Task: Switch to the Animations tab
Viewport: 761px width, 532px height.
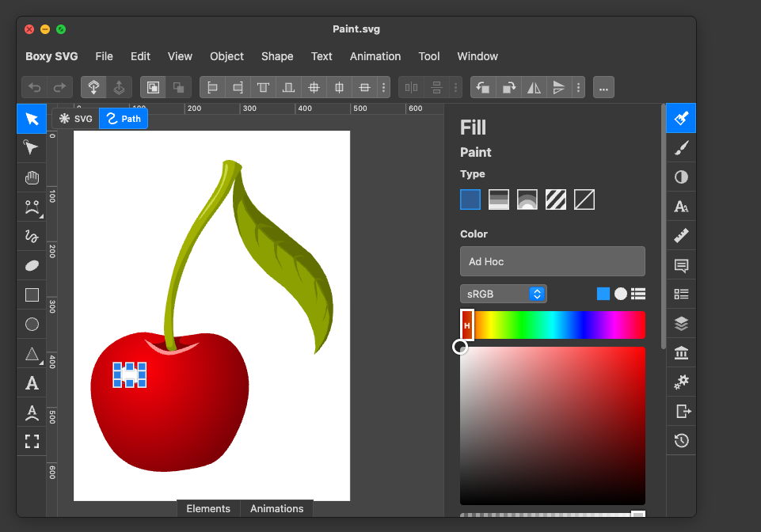Action: click(276, 508)
